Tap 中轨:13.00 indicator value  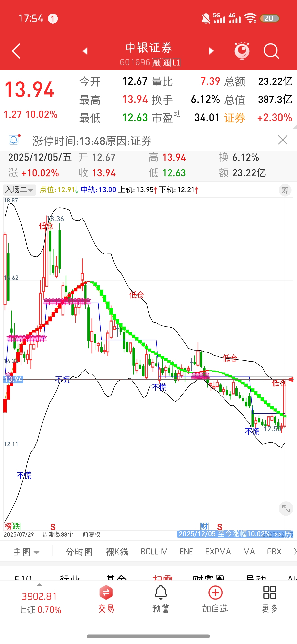(98, 190)
